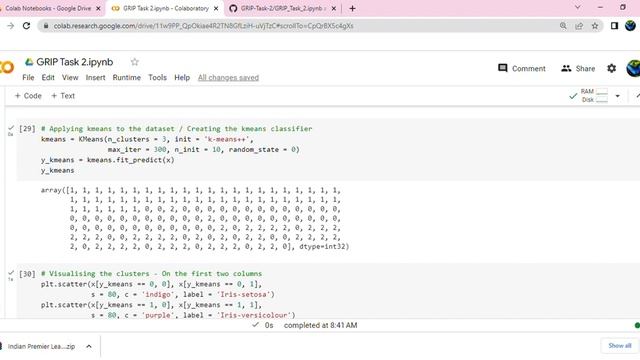This screenshot has width=640, height=360.
Task: Click the Visualising the clusters comment line
Action: [x=151, y=273]
